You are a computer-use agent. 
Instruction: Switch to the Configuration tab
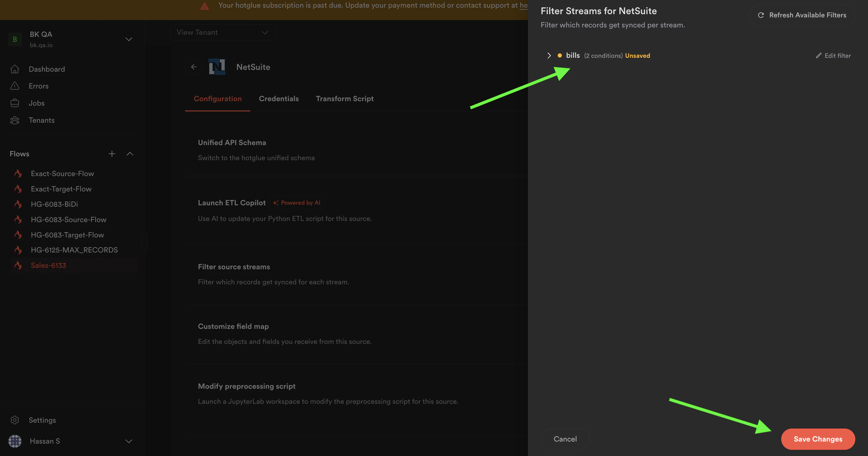pyautogui.click(x=218, y=99)
